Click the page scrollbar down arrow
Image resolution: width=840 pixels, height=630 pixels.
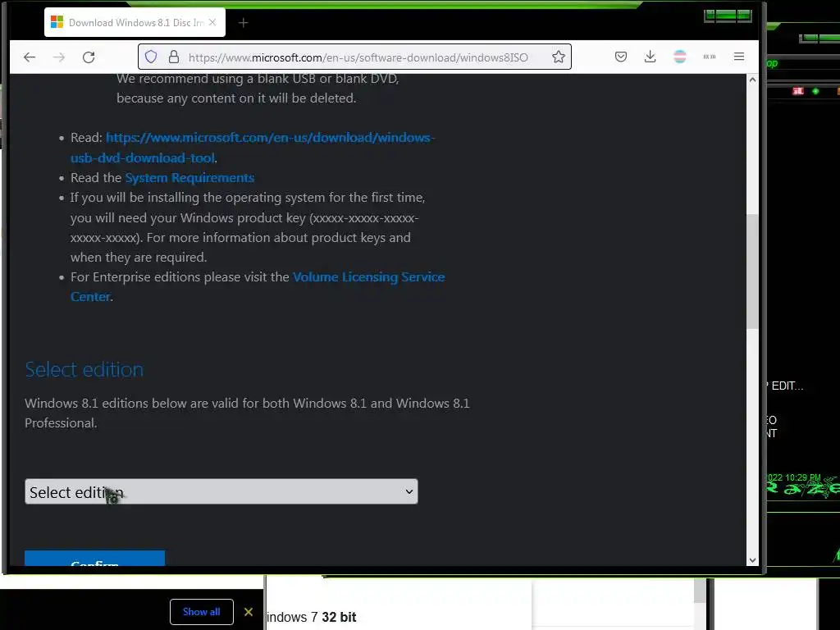[x=753, y=560]
